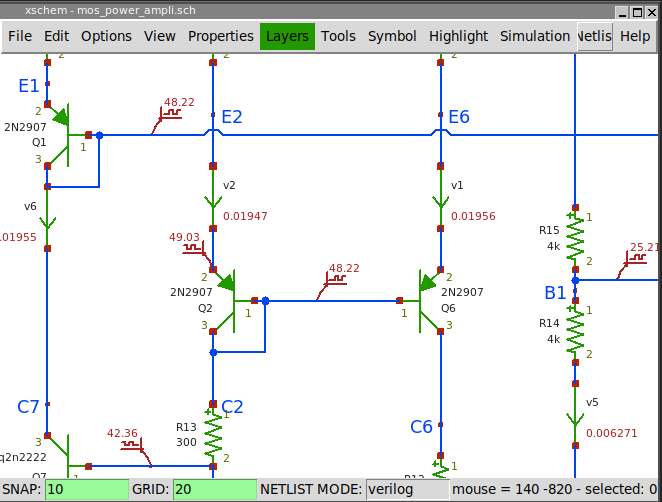Image resolution: width=662 pixels, height=502 pixels.
Task: Select the v2 ammeter source symbol
Action: (213, 201)
